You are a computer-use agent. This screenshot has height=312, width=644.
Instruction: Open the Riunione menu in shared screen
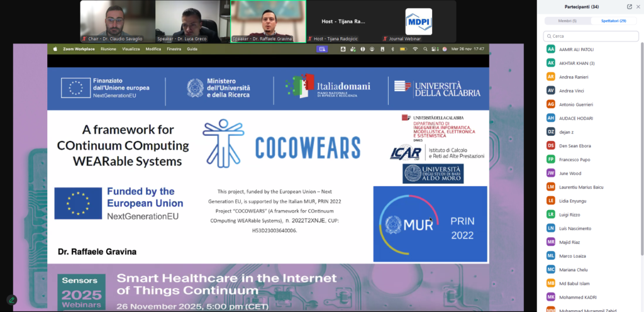pos(108,49)
